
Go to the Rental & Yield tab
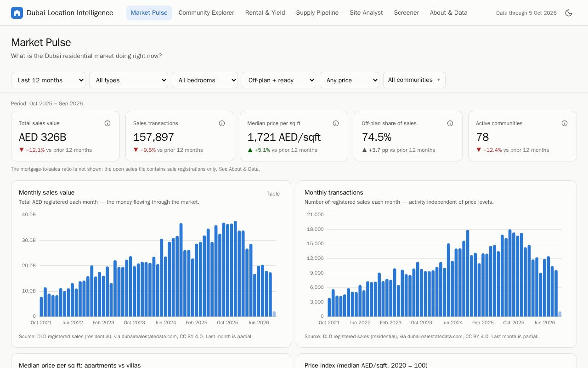point(265,13)
